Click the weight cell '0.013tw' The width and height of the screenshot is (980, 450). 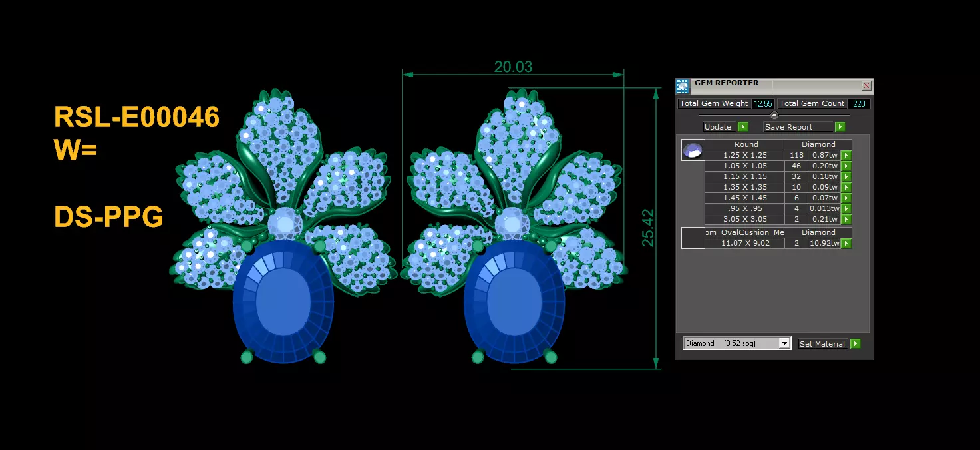(x=824, y=208)
